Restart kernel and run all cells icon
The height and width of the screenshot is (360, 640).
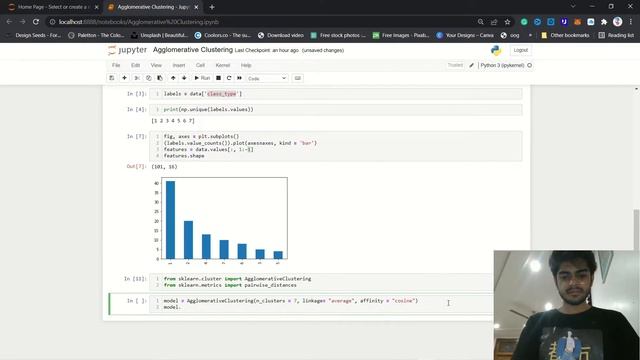(240, 78)
